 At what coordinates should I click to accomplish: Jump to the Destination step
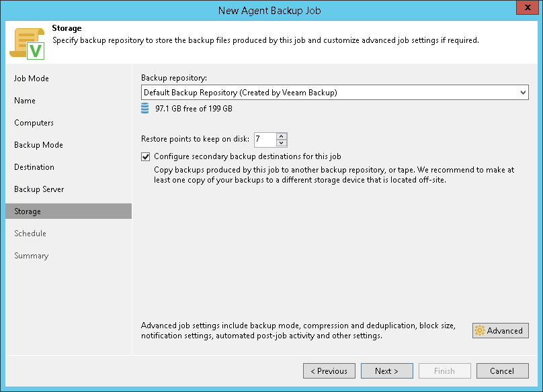coord(34,167)
